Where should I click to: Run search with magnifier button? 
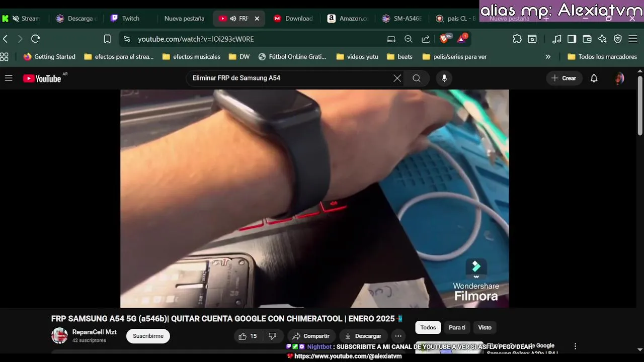click(417, 78)
